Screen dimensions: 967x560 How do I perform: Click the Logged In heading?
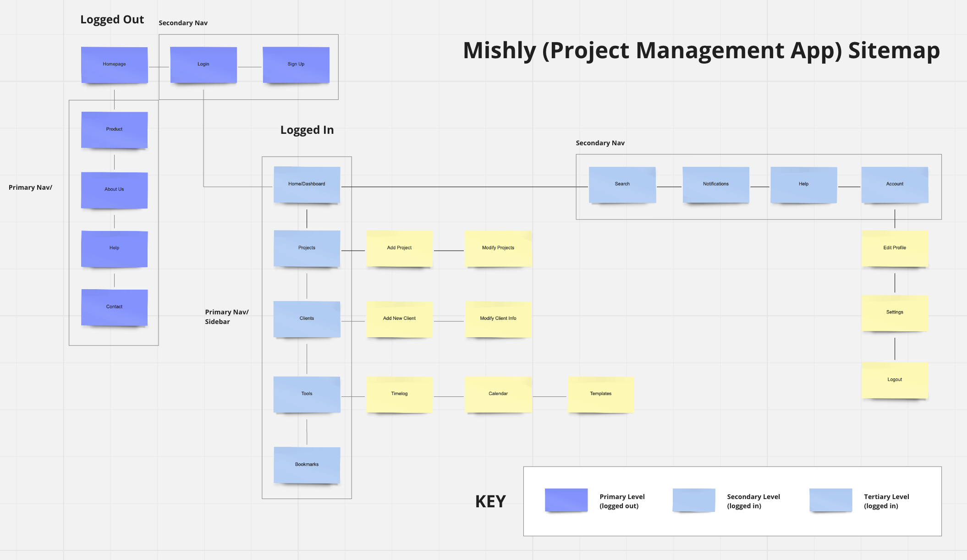pos(307,130)
